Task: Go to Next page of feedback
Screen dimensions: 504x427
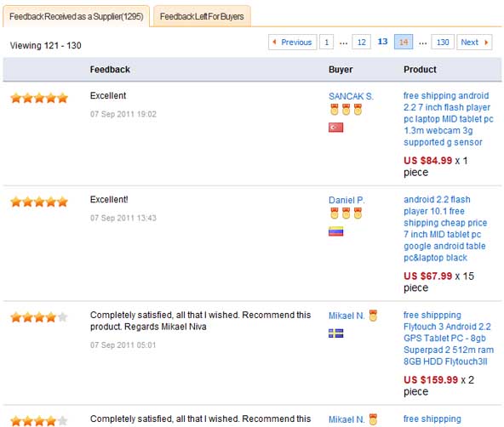Action: coord(474,42)
